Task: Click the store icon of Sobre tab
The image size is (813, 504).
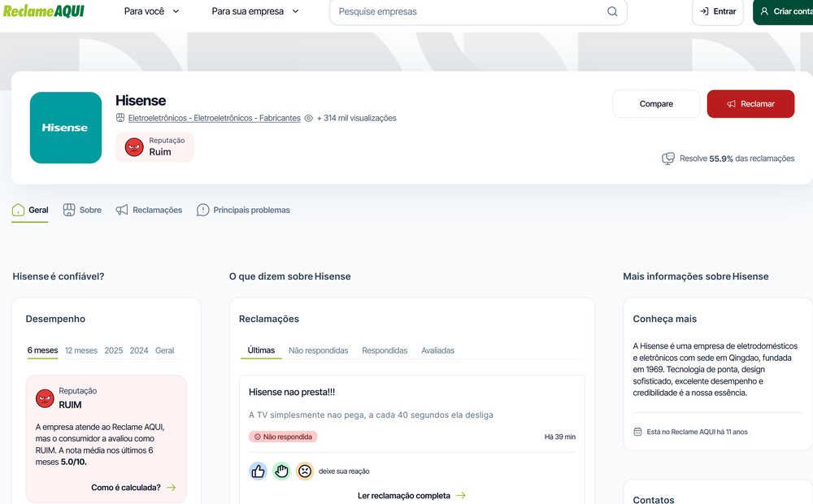Action: tap(69, 210)
